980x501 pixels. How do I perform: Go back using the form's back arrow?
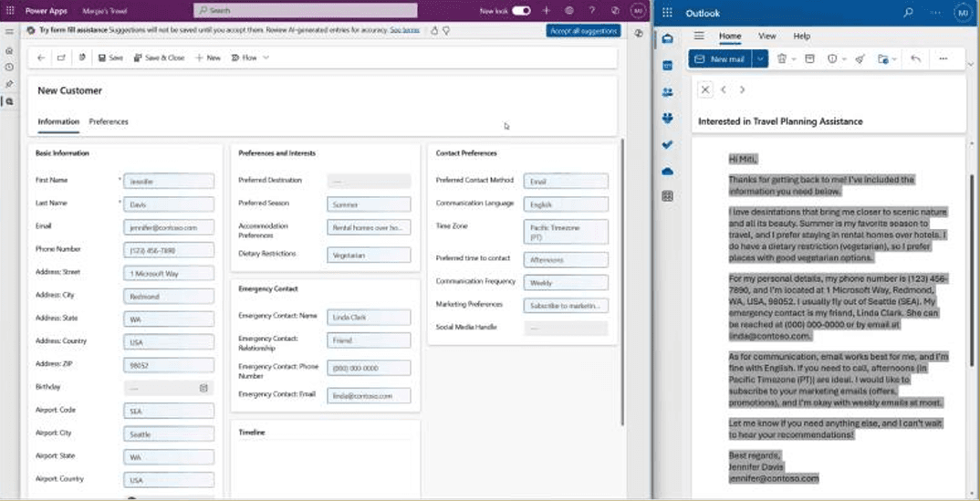point(41,57)
